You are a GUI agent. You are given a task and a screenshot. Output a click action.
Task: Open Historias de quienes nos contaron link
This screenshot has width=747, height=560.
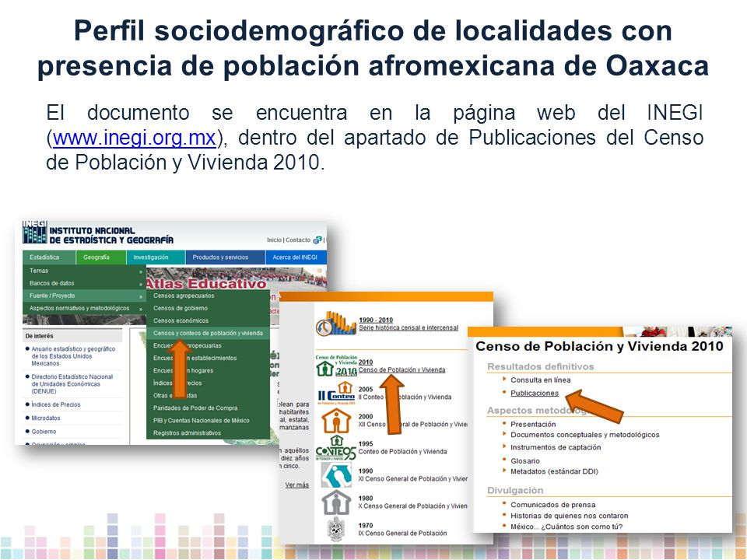pos(570,515)
